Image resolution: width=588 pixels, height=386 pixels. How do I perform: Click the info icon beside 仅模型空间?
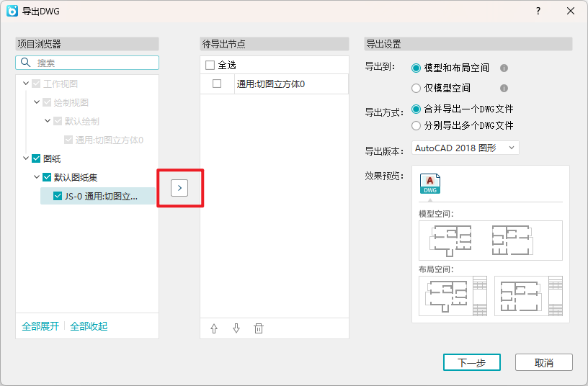(504, 88)
